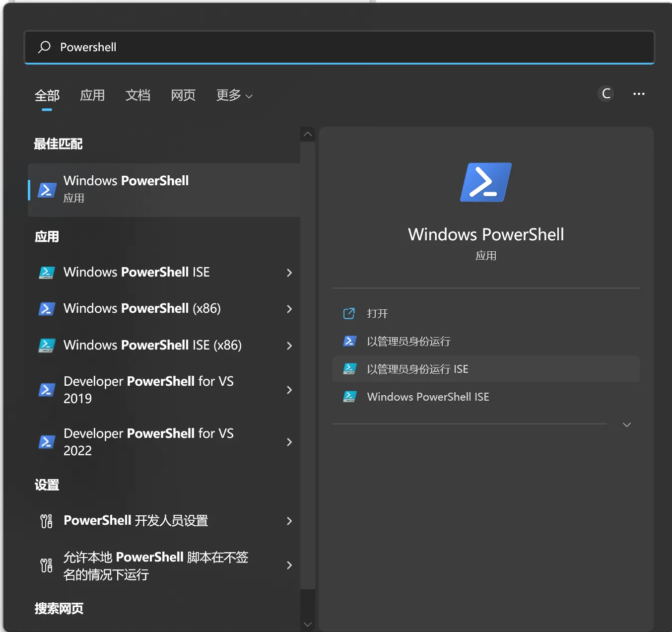Expand Developer PowerShell for VS 2022 arrow
Screen dimensions: 672x632
coord(289,442)
